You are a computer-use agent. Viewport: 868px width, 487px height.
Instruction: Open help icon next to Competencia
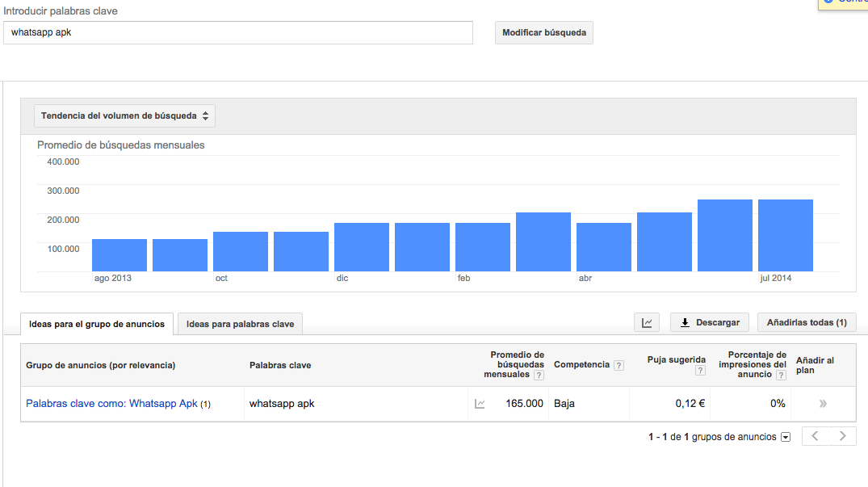(619, 365)
